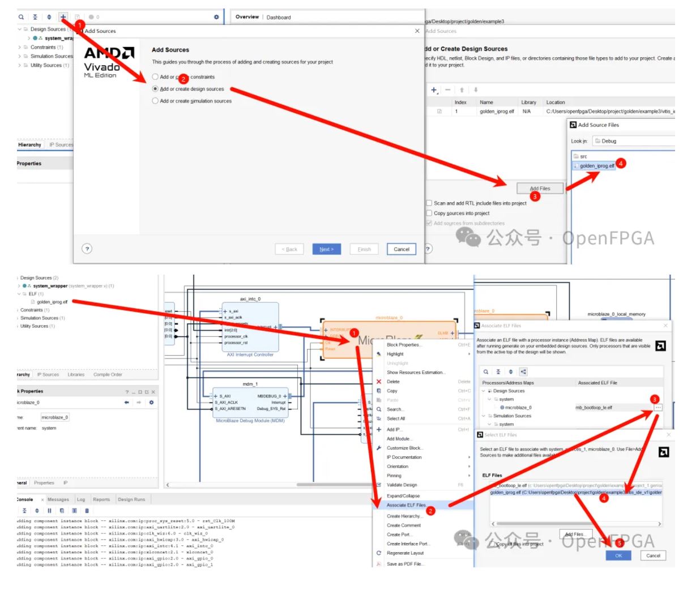Switch to the Messages tab
700x590 pixels.
point(58,499)
